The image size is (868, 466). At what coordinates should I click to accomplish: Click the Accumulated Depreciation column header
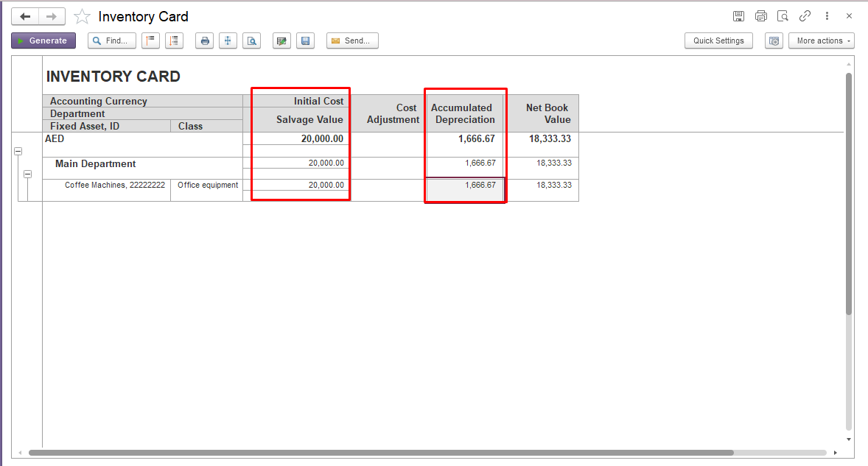465,113
